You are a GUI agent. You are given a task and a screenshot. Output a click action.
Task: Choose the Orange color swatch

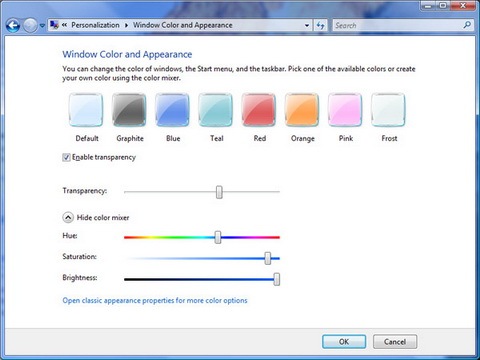(302, 110)
